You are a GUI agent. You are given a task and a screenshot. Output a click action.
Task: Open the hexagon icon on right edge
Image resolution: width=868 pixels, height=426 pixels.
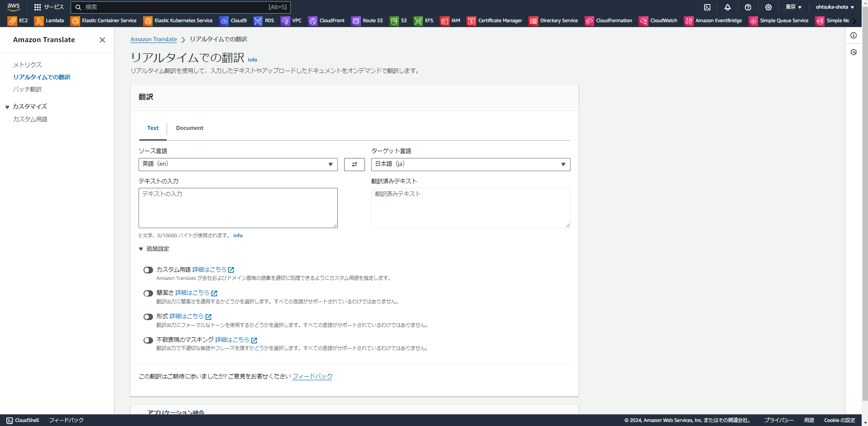pos(854,53)
